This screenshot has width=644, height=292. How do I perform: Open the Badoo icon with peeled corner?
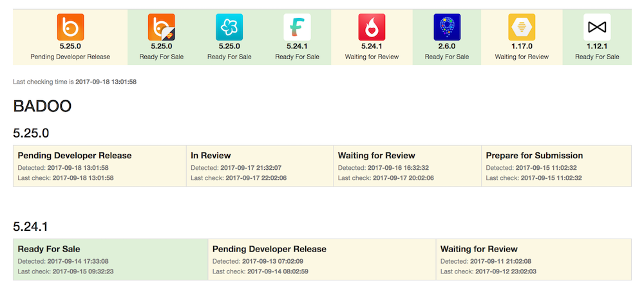click(162, 27)
